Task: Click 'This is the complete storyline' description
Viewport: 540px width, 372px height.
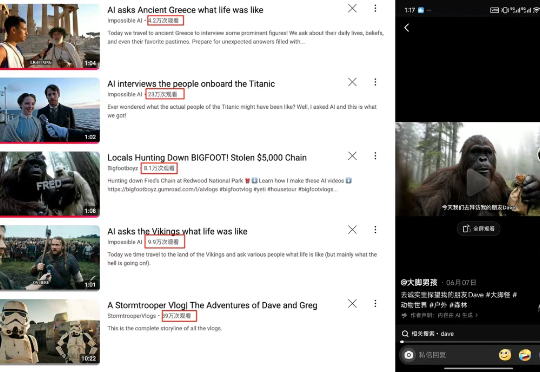Action: click(x=164, y=328)
